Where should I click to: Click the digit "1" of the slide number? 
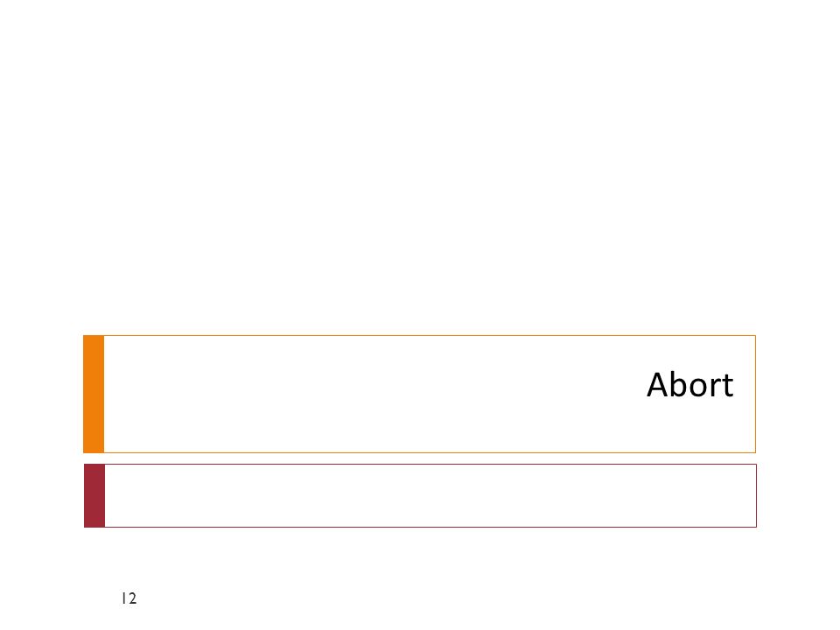123,598
